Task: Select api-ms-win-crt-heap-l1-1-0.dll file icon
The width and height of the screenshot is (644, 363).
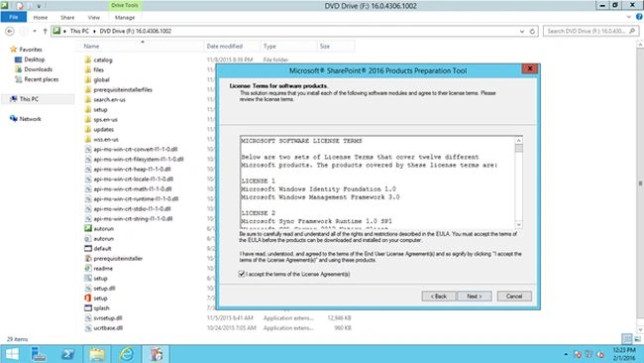Action: 88,169
